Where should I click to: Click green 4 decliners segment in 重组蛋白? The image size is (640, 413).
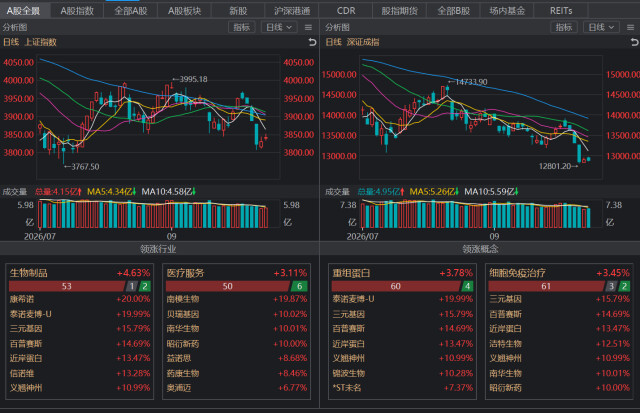click(x=468, y=286)
